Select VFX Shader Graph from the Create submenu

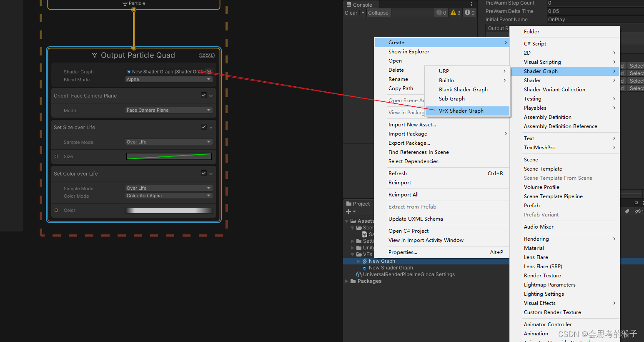pos(461,111)
